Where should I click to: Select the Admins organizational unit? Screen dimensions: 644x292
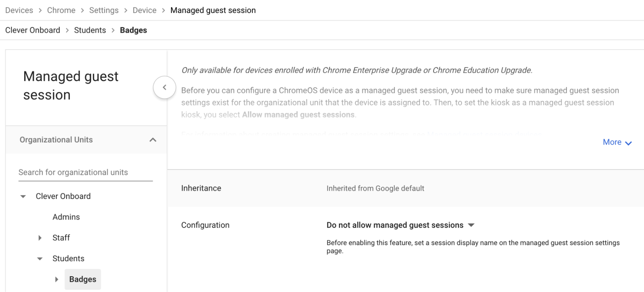[66, 217]
